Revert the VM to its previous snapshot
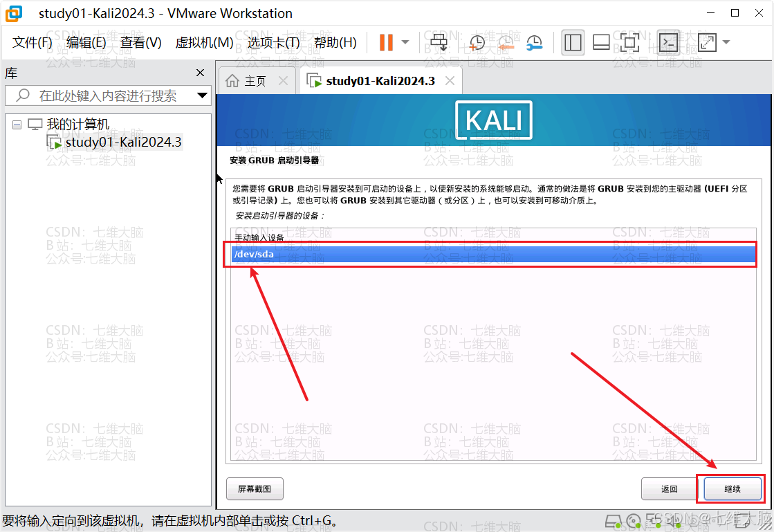This screenshot has width=774, height=532. click(506, 43)
